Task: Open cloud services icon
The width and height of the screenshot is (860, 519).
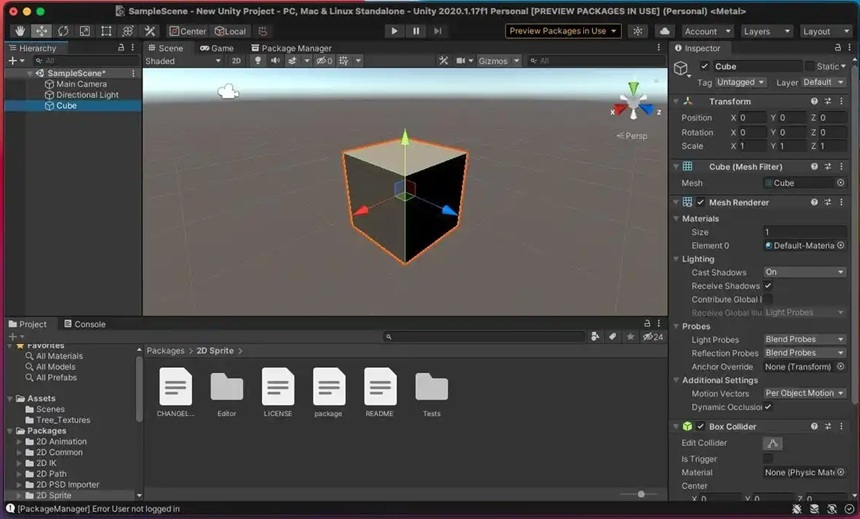Action: click(x=664, y=31)
